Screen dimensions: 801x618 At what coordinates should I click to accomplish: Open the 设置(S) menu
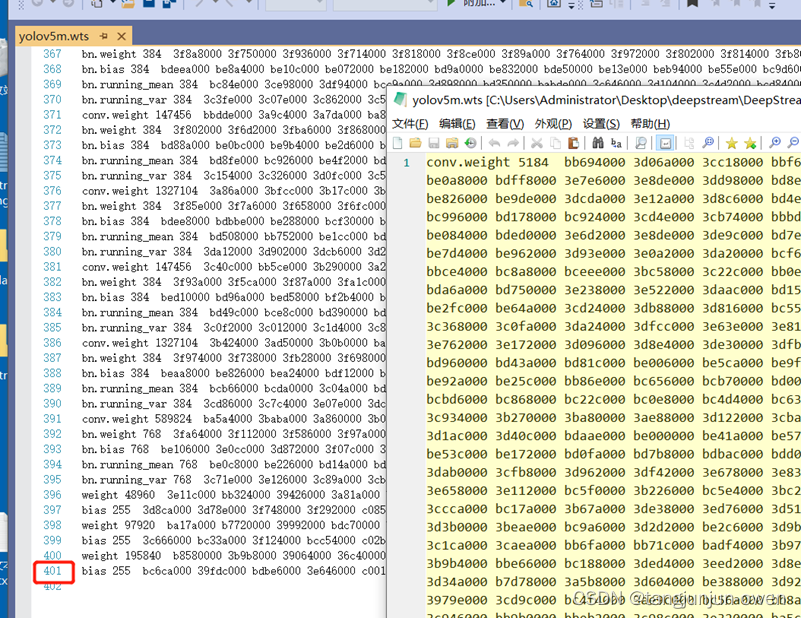601,124
